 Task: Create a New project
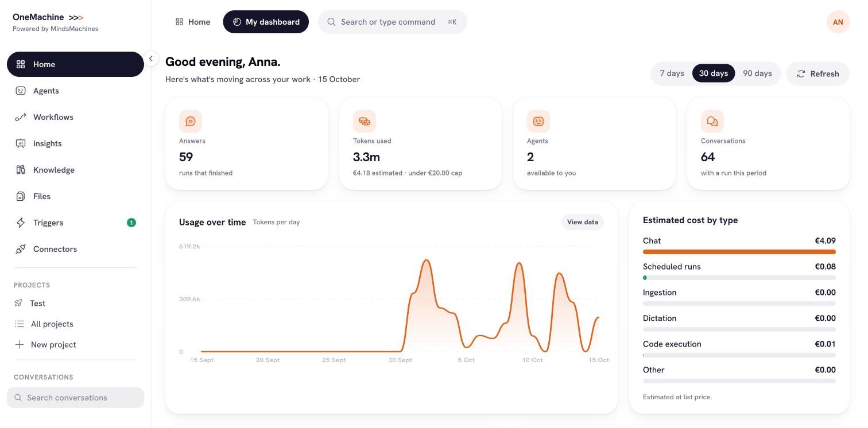(75, 344)
